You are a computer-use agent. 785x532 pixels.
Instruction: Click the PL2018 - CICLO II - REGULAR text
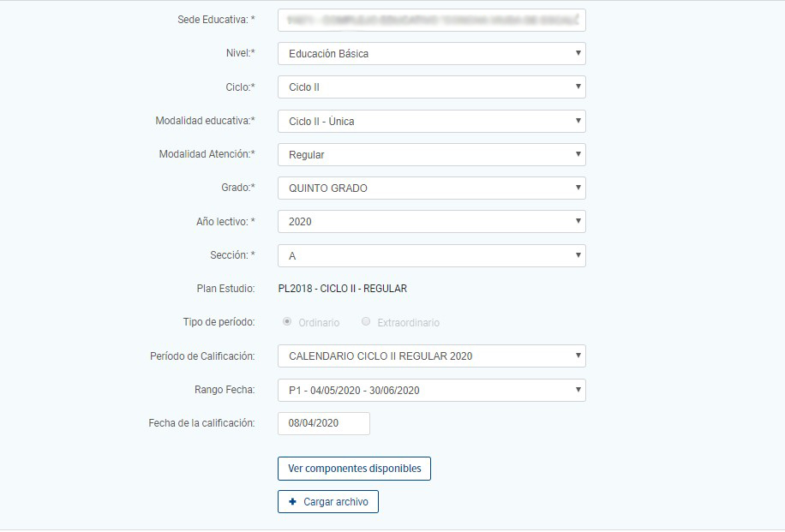342,289
